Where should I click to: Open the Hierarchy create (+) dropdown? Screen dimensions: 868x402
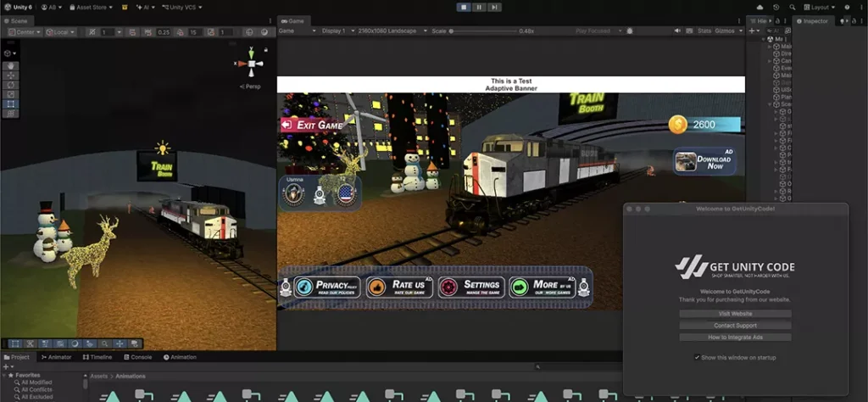point(754,31)
